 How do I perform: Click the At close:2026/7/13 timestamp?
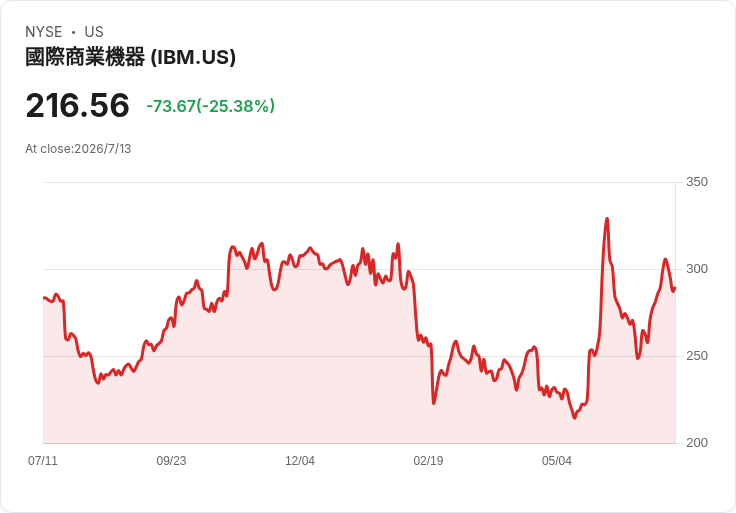click(x=78, y=149)
